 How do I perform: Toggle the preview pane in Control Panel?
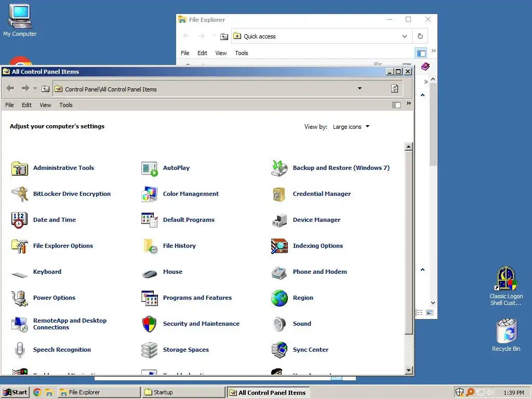396,105
